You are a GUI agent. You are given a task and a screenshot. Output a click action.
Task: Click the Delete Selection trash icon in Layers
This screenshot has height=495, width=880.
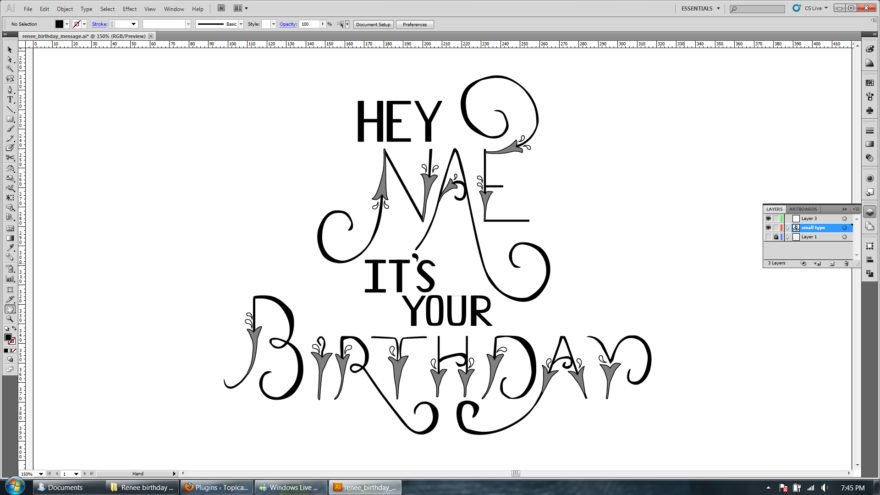point(846,263)
